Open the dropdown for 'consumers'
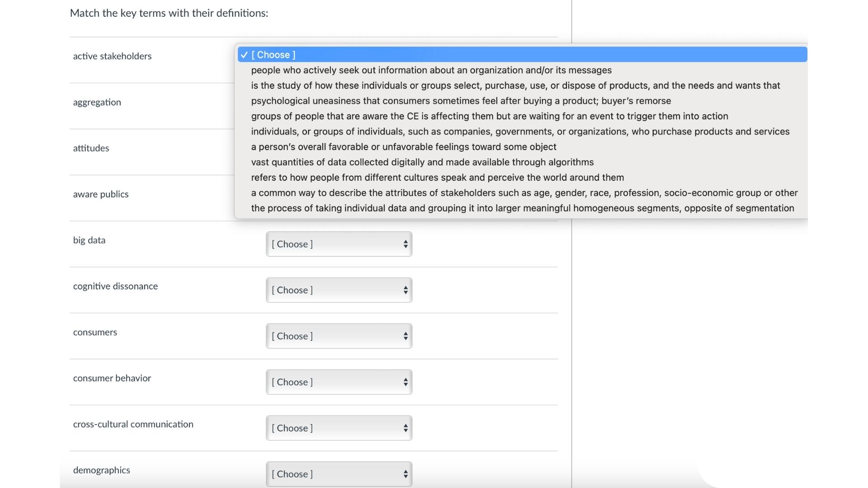The width and height of the screenshot is (868, 488). [339, 336]
